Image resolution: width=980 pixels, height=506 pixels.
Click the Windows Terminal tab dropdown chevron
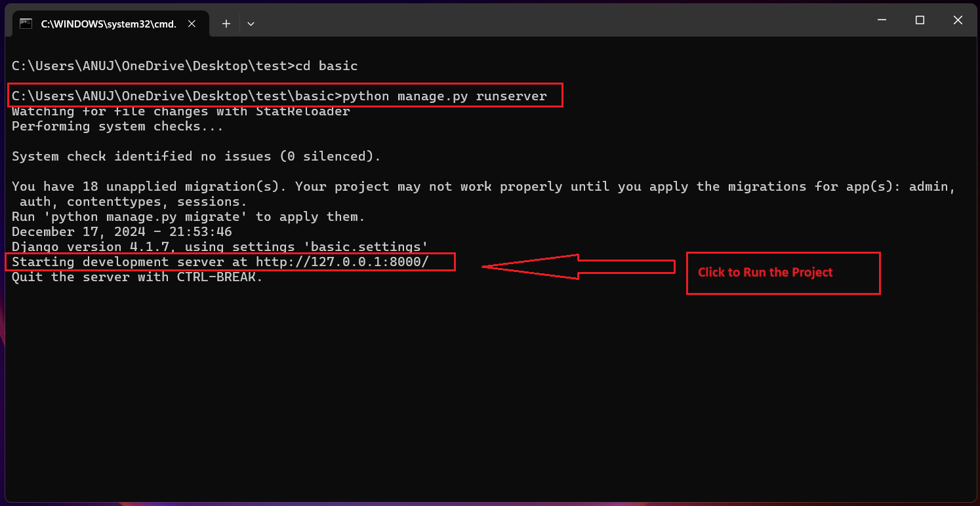coord(251,23)
